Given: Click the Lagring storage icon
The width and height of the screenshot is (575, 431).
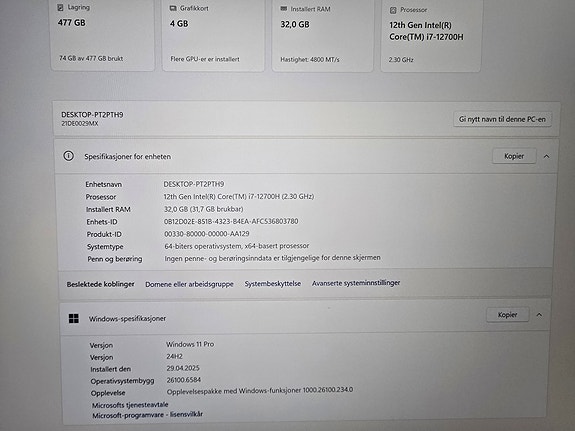Looking at the screenshot, I should coord(61,7).
